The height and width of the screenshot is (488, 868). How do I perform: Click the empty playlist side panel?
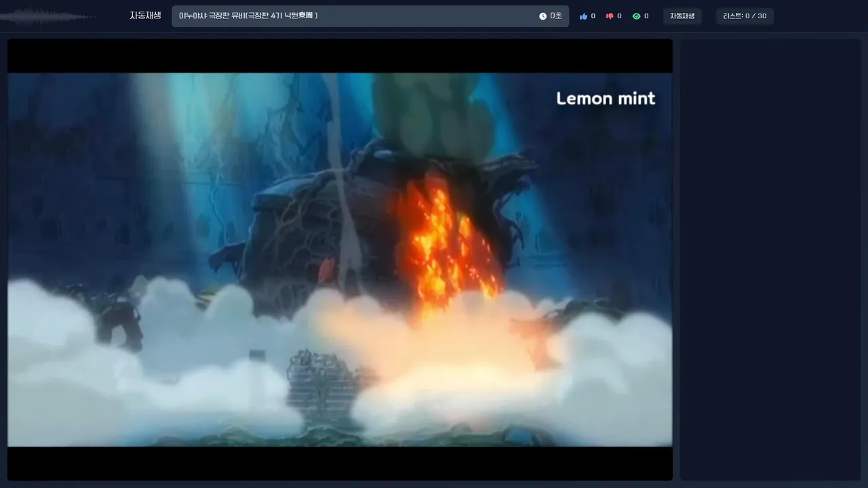[x=770, y=260]
